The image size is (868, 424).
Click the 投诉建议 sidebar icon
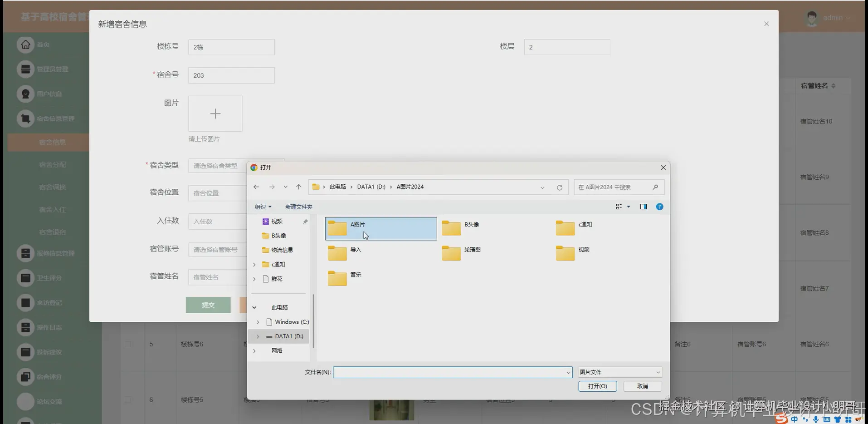25,352
